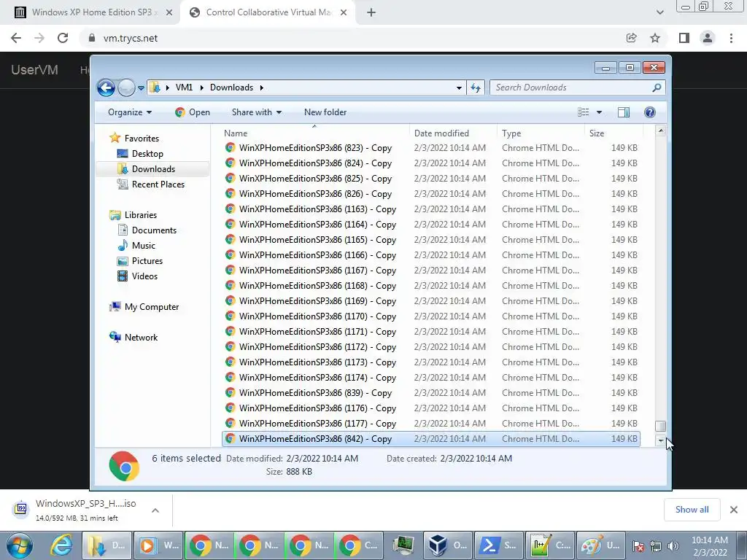Viewport: 747px width, 560px height.
Task: Select Downloads in navigation pane
Action: pyautogui.click(x=152, y=169)
